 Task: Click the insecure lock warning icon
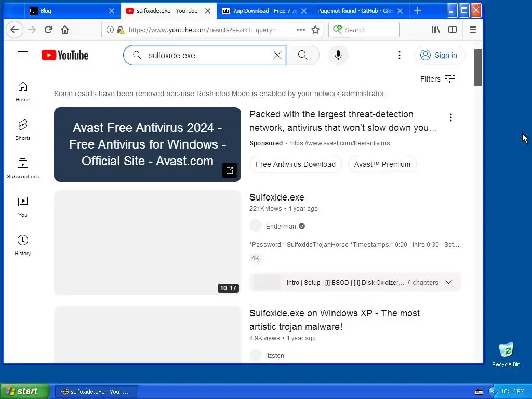click(121, 30)
